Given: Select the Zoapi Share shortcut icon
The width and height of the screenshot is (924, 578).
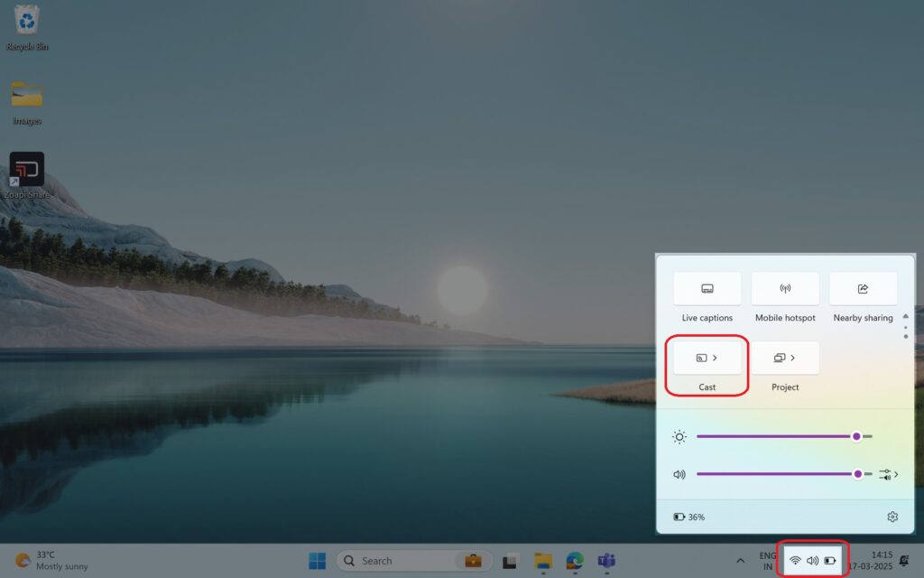Looking at the screenshot, I should [x=27, y=175].
